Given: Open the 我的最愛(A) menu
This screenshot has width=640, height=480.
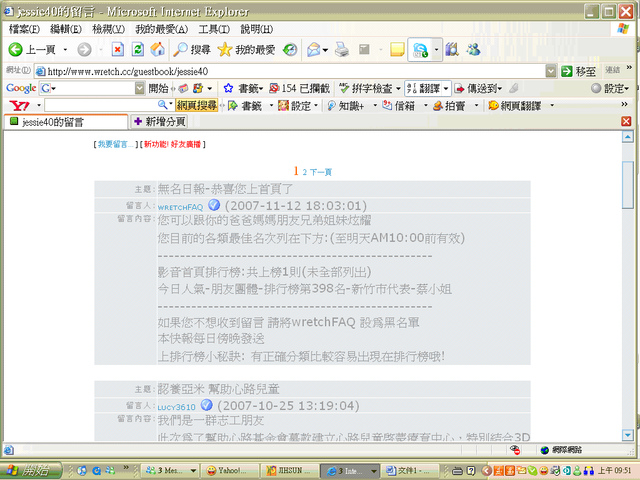Looking at the screenshot, I should click(x=162, y=29).
